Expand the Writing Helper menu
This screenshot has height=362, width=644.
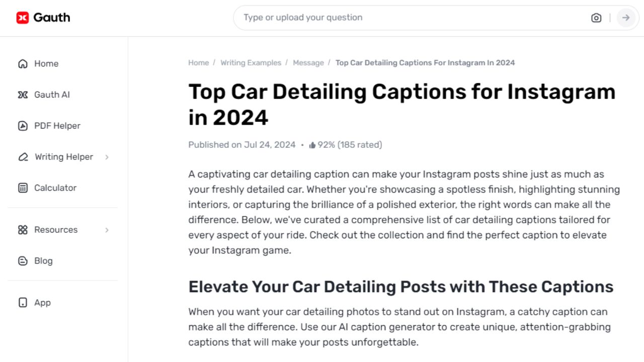(63, 157)
